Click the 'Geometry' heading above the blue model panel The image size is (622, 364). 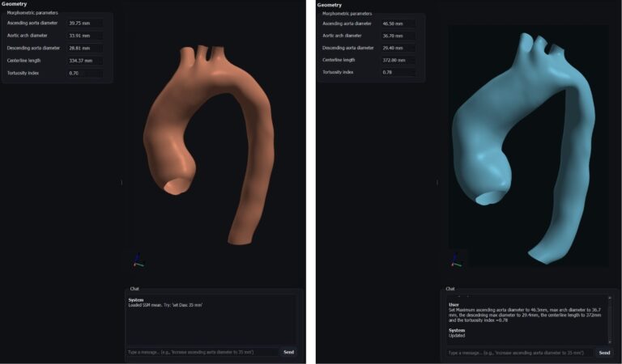[x=330, y=5]
